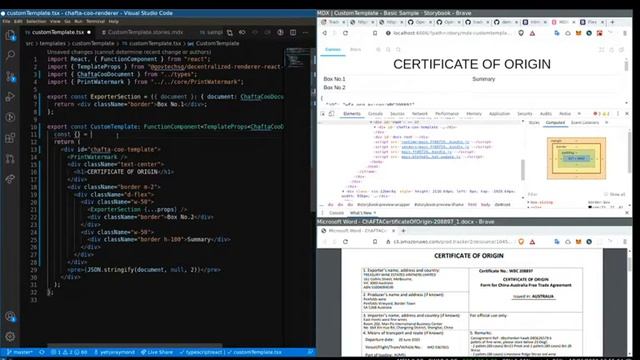Click the synchronize changes icon in status bar

42,352
